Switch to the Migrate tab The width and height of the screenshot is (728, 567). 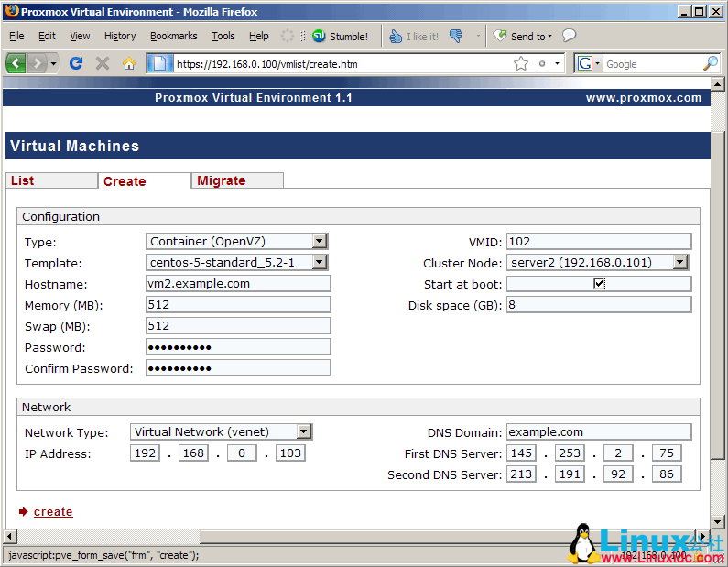point(222,180)
